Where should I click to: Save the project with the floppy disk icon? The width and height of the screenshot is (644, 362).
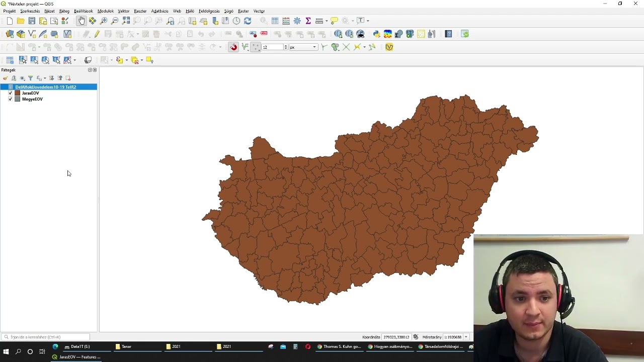pyautogui.click(x=32, y=21)
